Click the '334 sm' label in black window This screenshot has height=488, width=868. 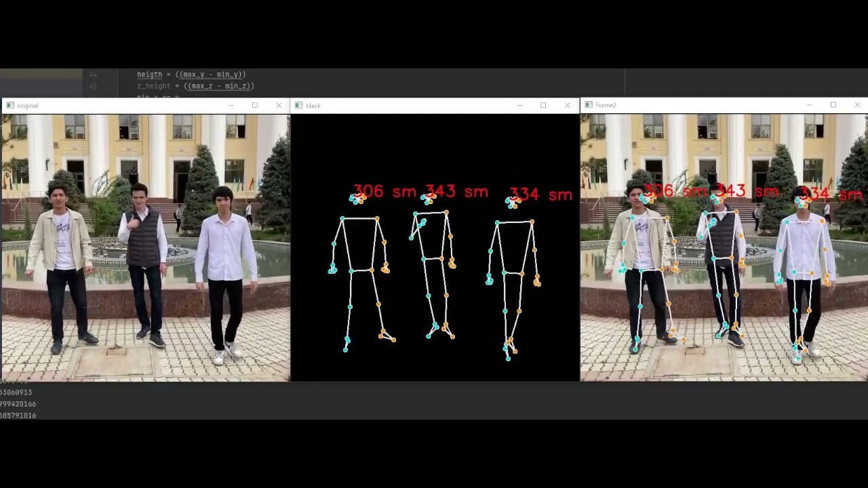(x=540, y=195)
